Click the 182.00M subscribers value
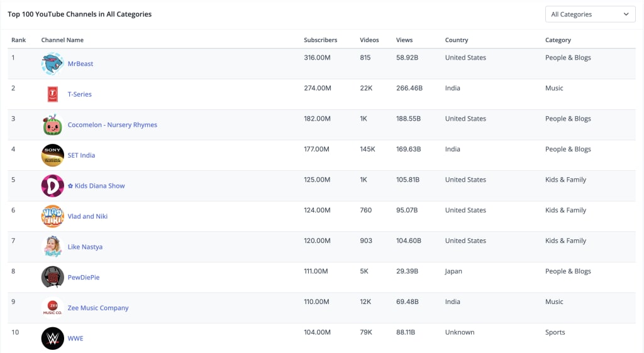644x353 pixels. pos(317,119)
